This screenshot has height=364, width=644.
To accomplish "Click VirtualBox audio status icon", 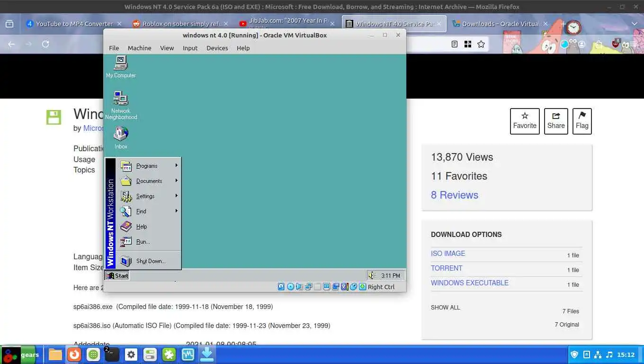I will (299, 287).
